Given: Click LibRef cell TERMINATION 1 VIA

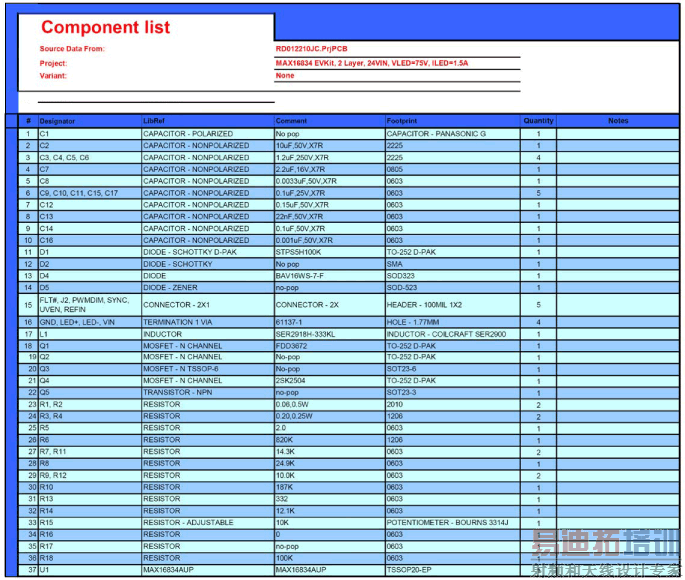Looking at the screenshot, I should [x=208, y=322].
